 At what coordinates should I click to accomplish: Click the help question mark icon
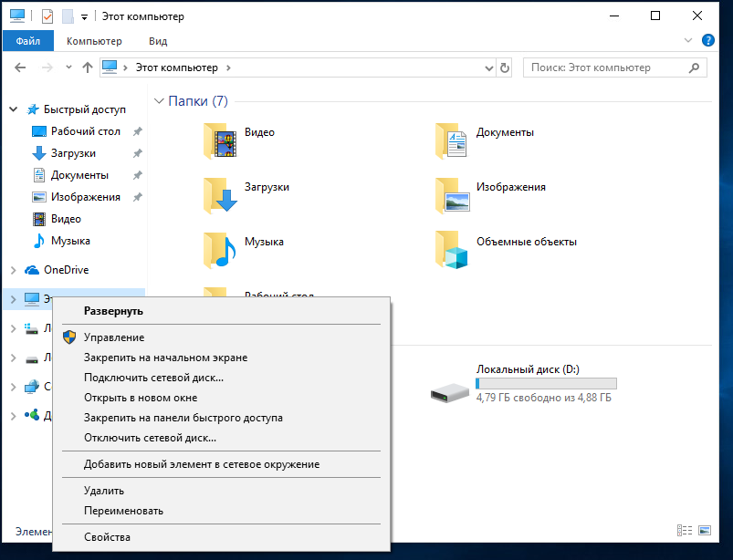coord(708,41)
